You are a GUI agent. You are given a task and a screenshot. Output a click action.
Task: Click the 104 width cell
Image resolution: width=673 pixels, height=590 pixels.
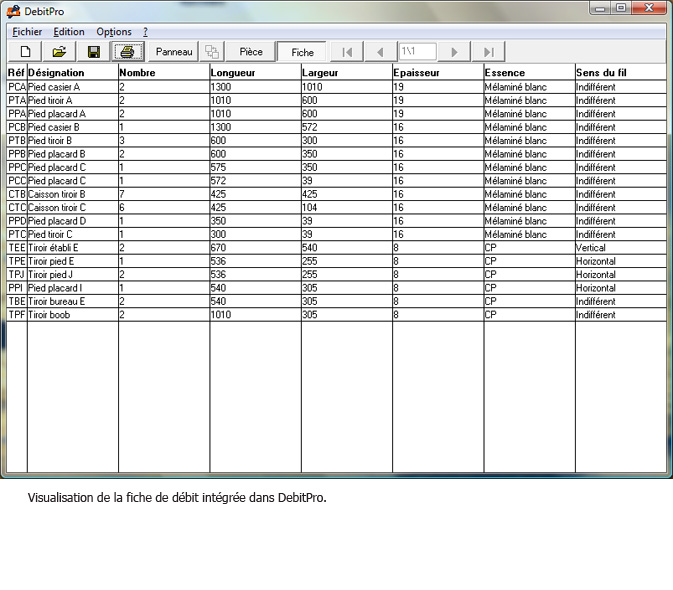tap(347, 208)
